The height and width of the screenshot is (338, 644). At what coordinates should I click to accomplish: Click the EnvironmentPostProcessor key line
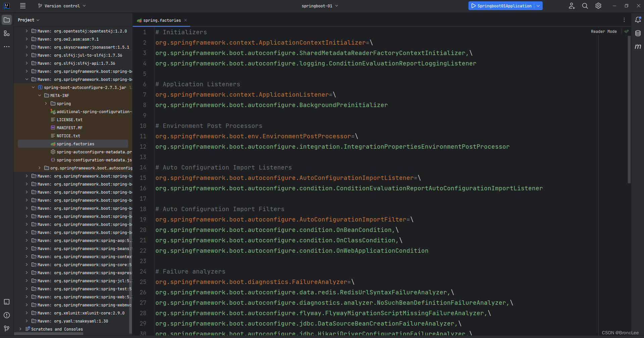click(256, 136)
